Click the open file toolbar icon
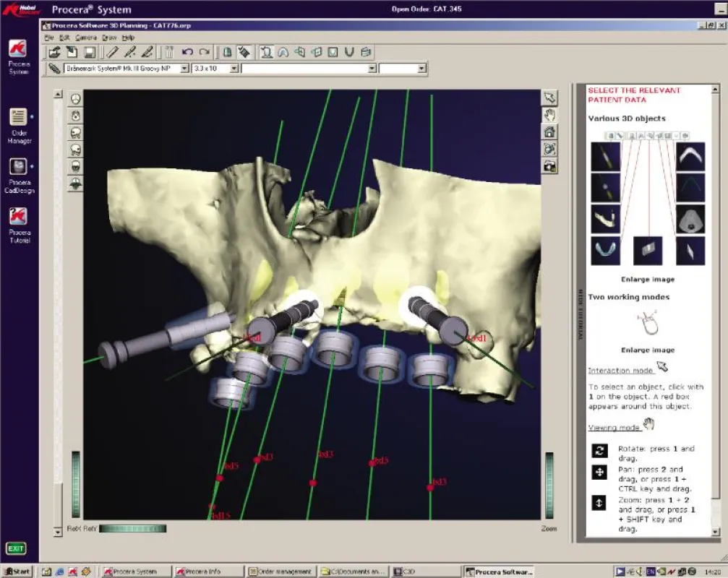This screenshot has width=728, height=578. tap(54, 52)
